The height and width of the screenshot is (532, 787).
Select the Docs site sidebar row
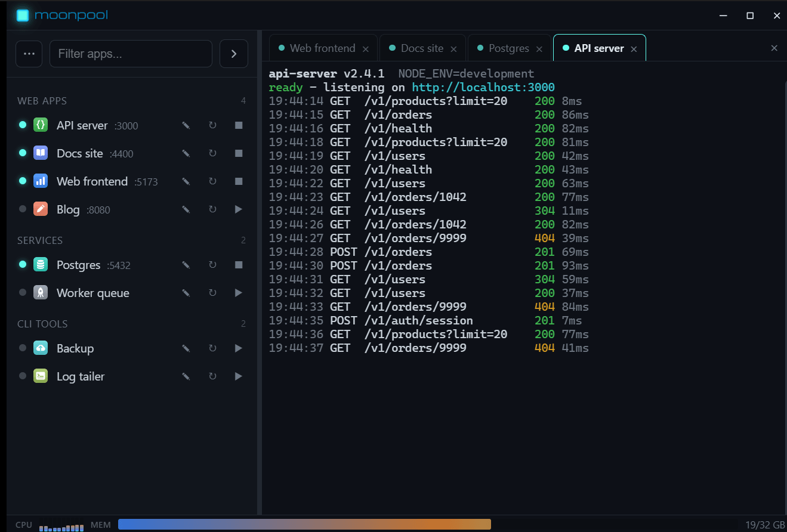click(x=132, y=153)
